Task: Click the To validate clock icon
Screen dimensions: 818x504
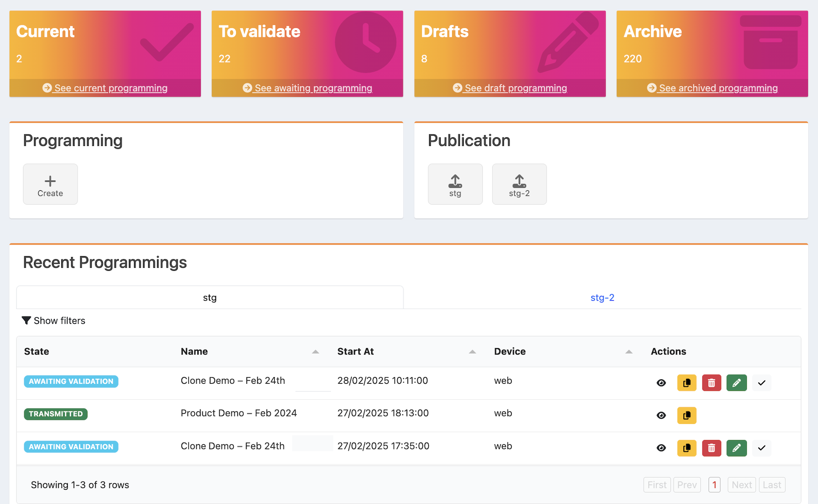Action: coord(366,42)
